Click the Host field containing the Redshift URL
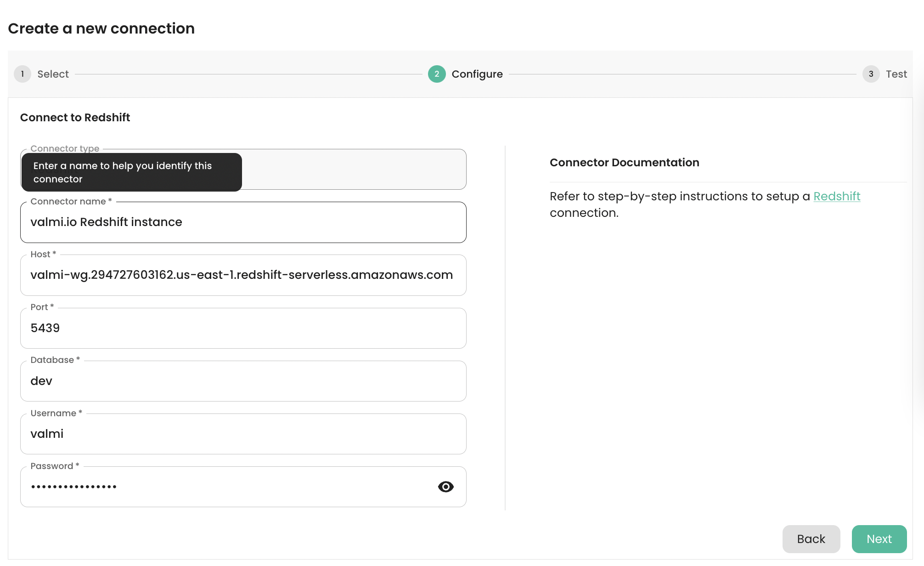924x566 pixels. tap(243, 275)
